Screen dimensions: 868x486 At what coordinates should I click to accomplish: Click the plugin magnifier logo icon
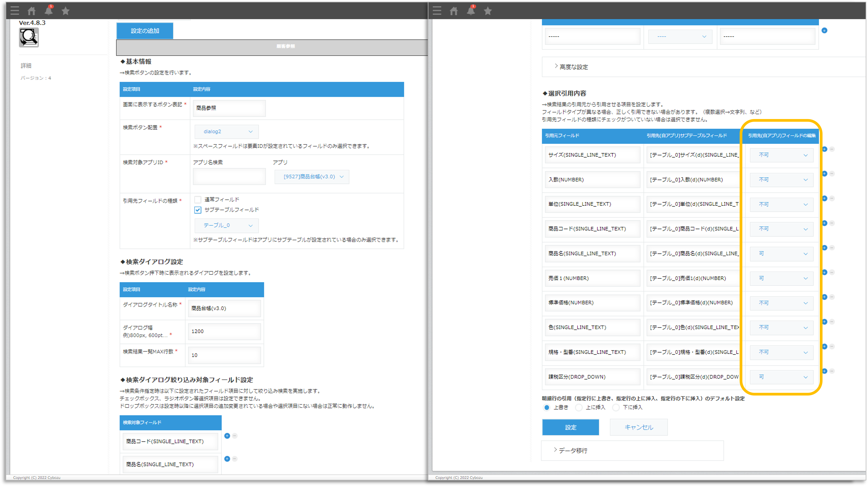tap(29, 37)
